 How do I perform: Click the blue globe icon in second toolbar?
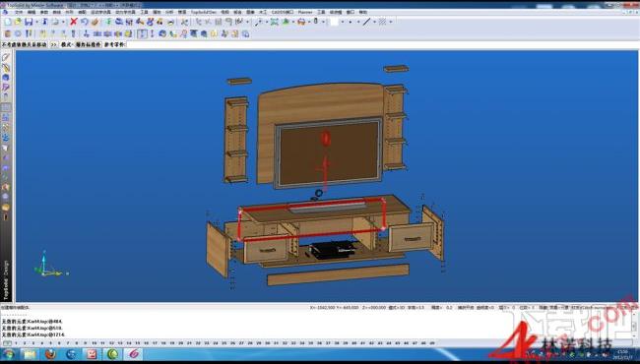point(162,33)
